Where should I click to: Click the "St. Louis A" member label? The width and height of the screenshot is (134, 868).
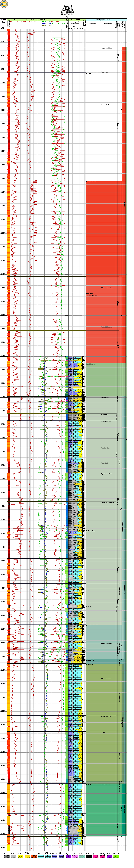pyautogui.click(x=89, y=665)
